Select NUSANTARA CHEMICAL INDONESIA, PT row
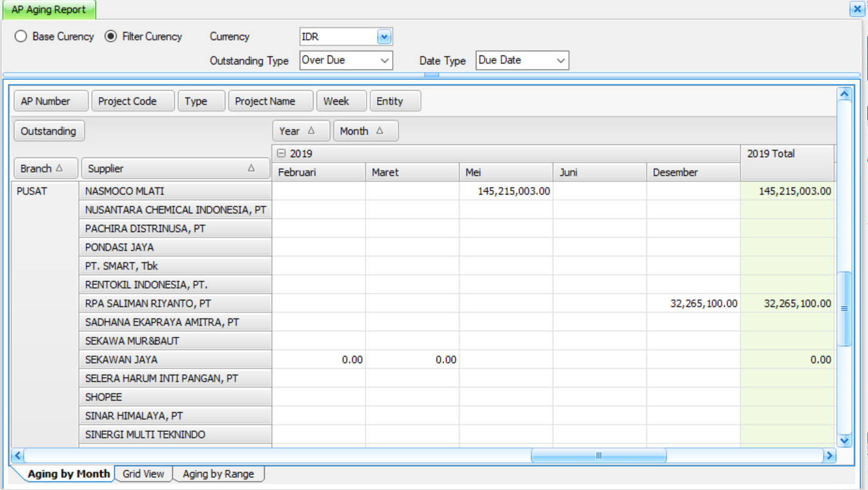This screenshot has height=490, width=868. point(175,210)
